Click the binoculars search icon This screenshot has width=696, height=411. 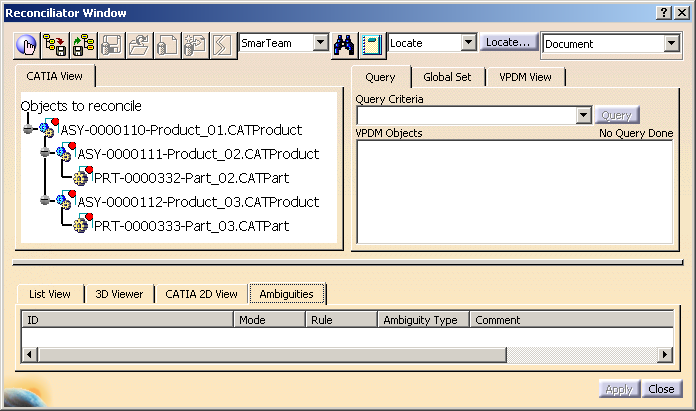pos(345,44)
